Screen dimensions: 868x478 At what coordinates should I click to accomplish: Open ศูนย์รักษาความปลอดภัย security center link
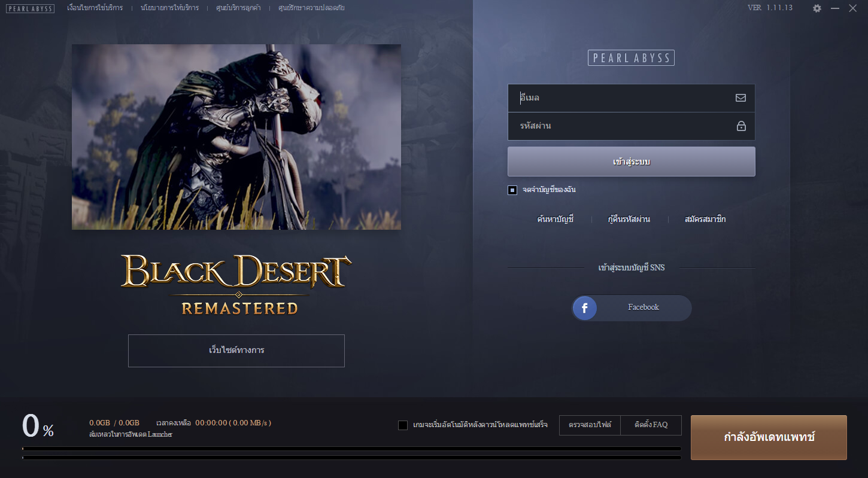311,8
